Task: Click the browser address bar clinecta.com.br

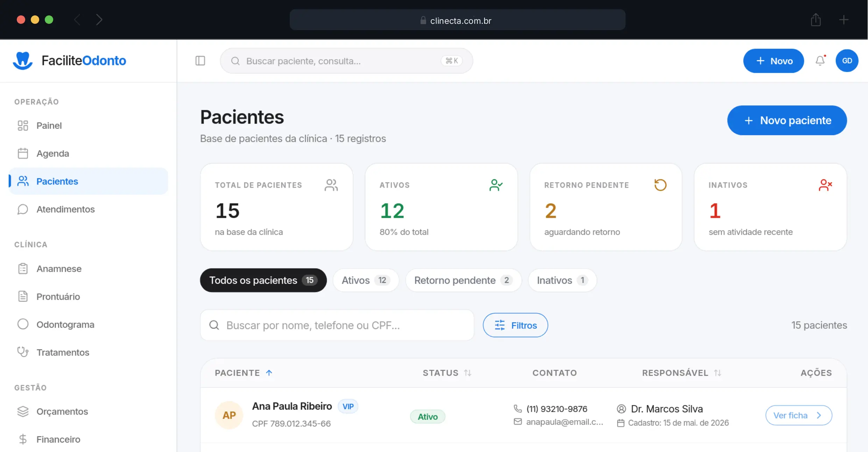Action: [x=457, y=20]
